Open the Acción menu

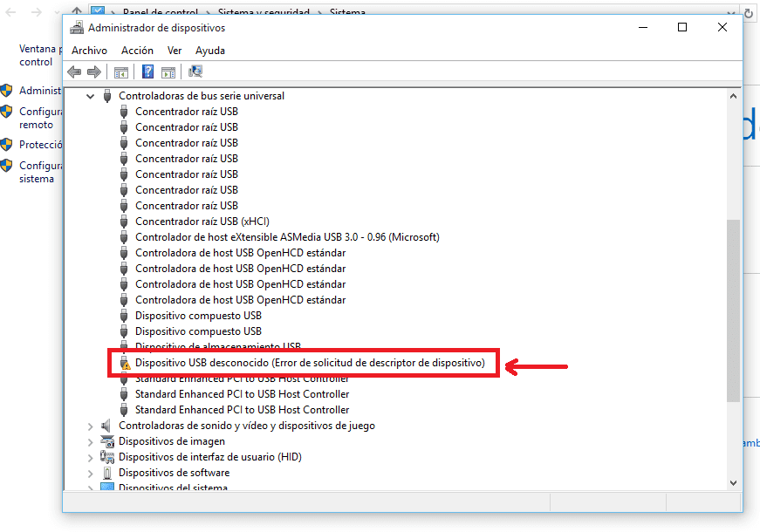pyautogui.click(x=137, y=51)
